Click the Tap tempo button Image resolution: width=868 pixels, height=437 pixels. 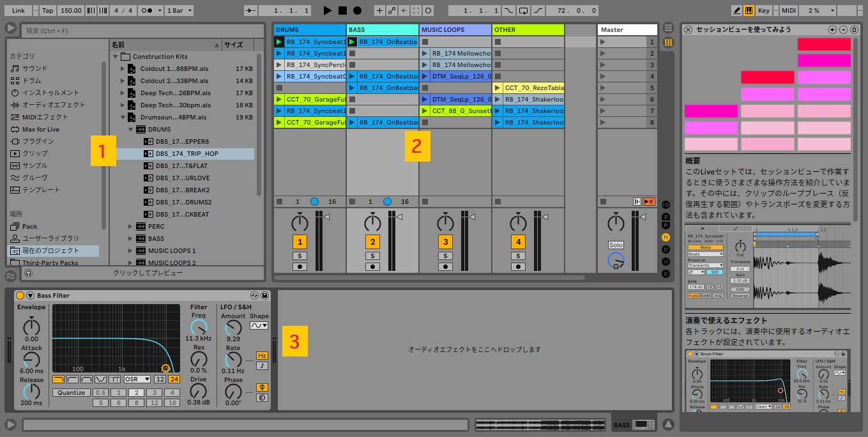47,11
